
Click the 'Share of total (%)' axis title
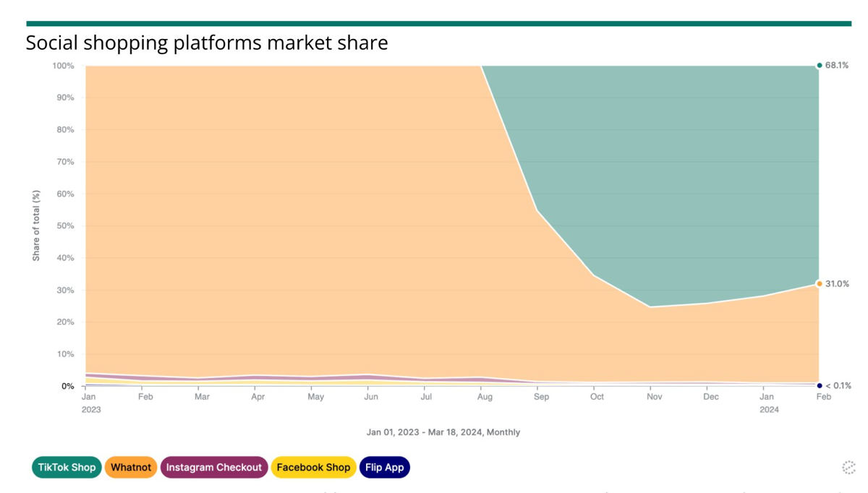36,226
